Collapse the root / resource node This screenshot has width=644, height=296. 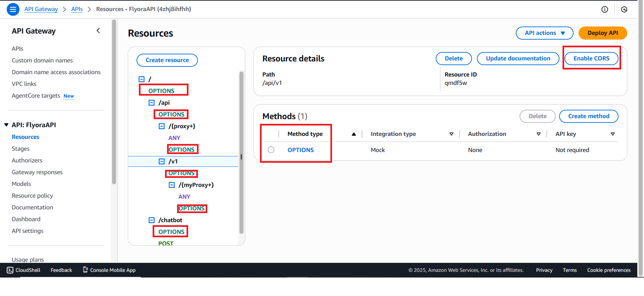tap(142, 79)
